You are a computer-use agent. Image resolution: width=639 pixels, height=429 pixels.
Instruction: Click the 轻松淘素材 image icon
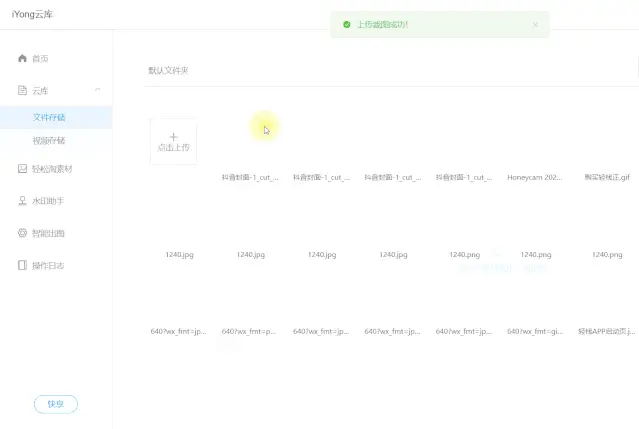(x=22, y=169)
